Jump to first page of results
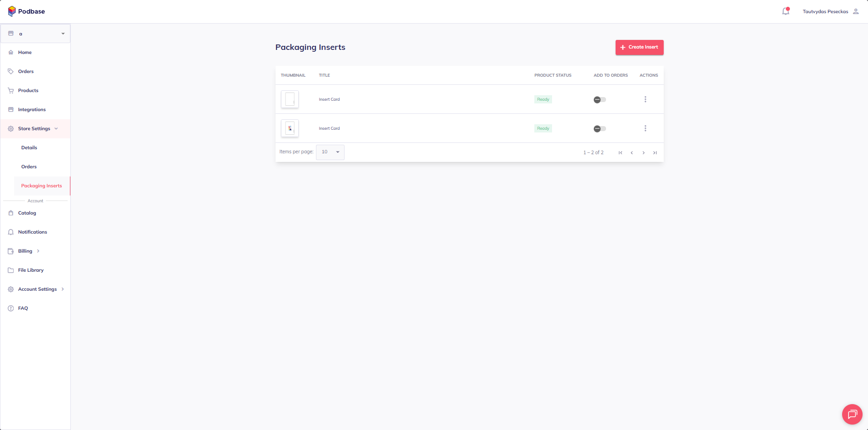 (x=620, y=153)
